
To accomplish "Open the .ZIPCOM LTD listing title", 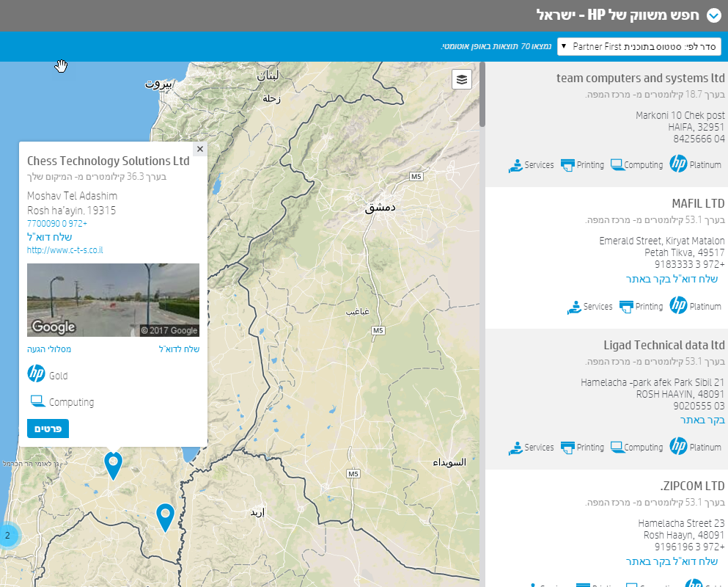I will pyautogui.click(x=692, y=486).
